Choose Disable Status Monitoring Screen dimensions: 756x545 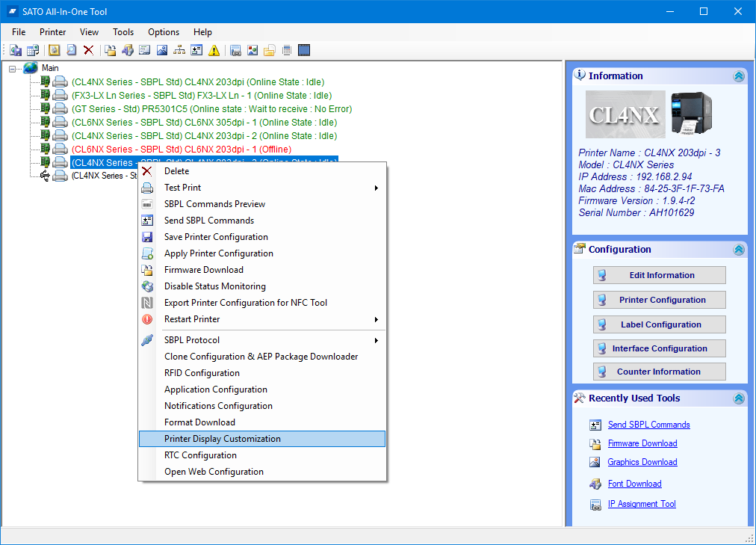[262, 286]
